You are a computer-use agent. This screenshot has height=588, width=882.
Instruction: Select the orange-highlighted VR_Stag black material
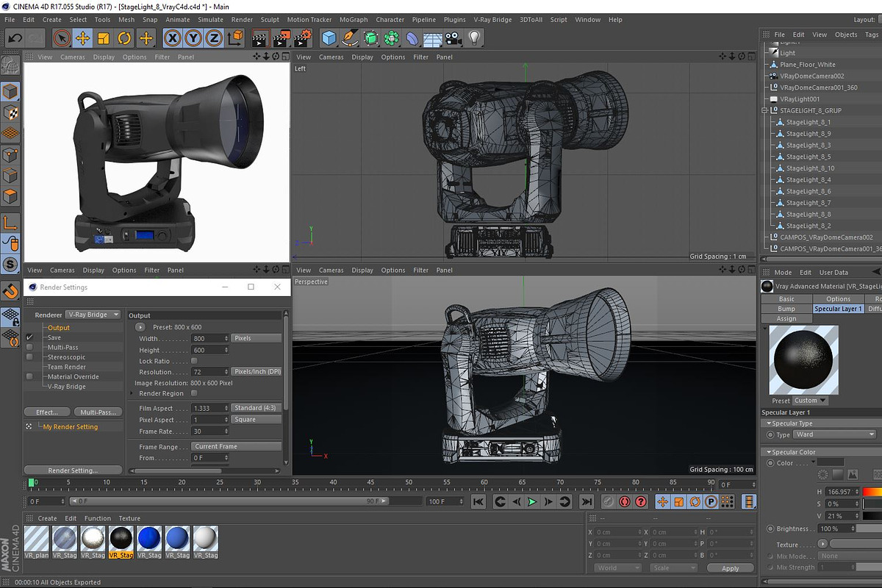pyautogui.click(x=121, y=542)
